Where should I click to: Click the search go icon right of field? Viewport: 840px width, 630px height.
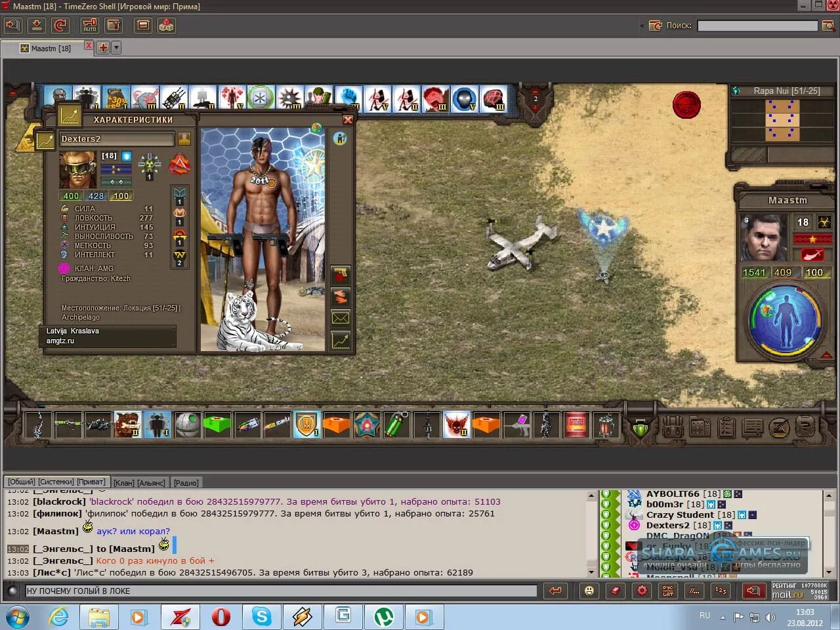(x=828, y=26)
